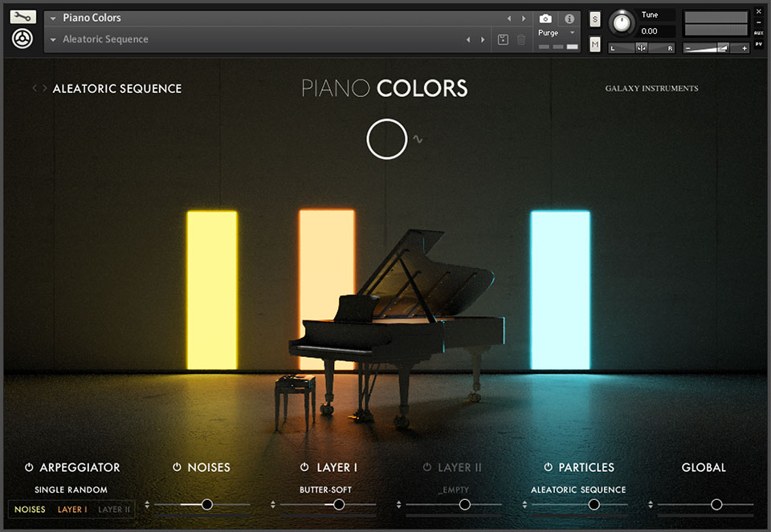Viewport: 771px width, 532px height.
Task: Open the ARPEGGIATOR section page
Action: click(80, 467)
